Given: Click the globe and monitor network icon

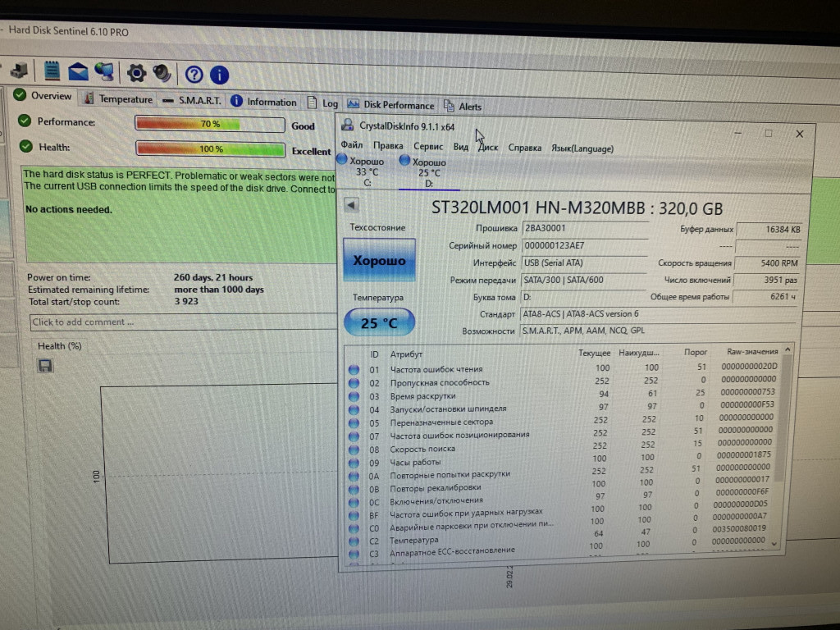Looking at the screenshot, I should coord(104,71).
